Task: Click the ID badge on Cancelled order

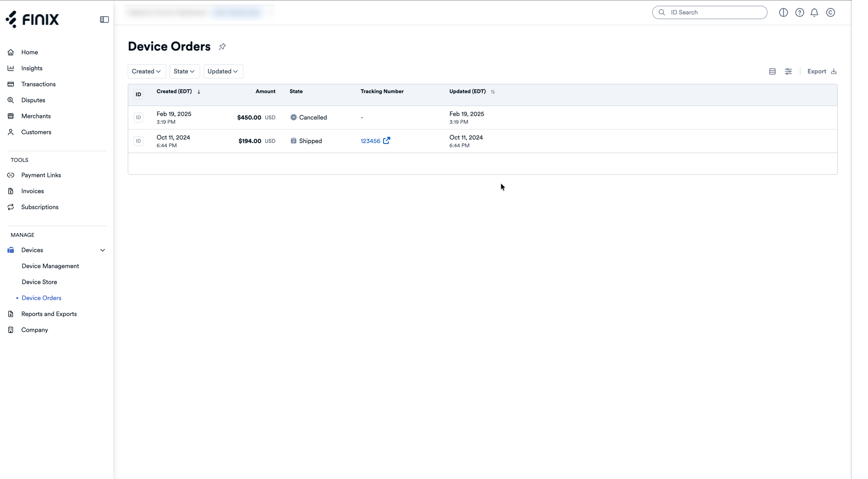Action: [x=138, y=117]
